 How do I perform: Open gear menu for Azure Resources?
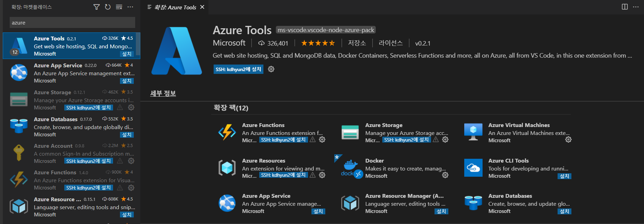point(322,175)
